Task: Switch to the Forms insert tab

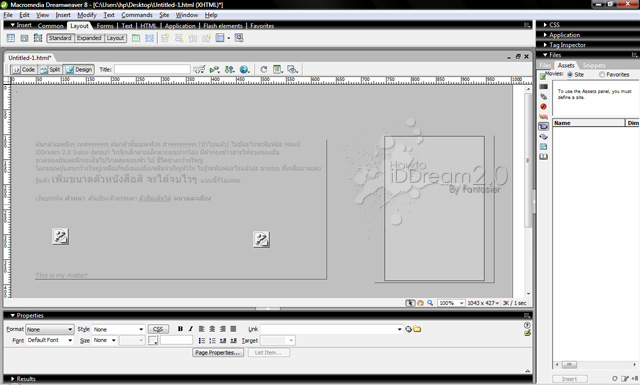Action: point(105,26)
